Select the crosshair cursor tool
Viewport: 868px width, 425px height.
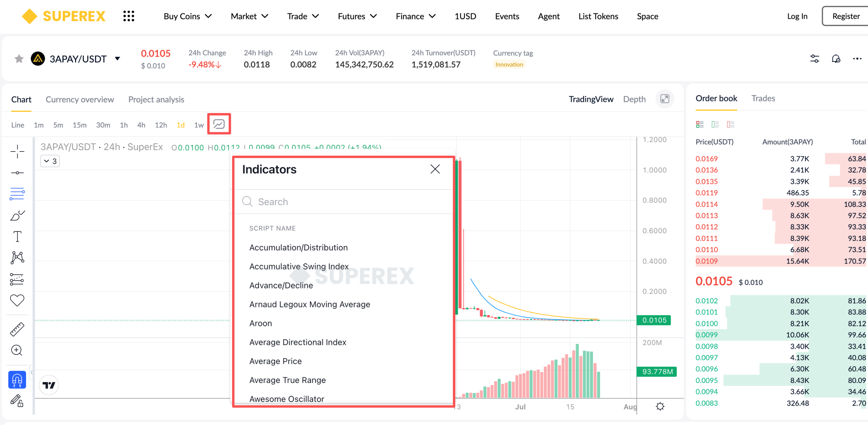(17, 151)
